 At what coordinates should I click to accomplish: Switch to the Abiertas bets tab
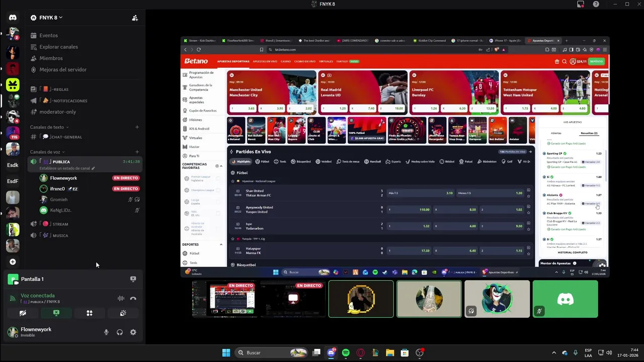click(556, 133)
